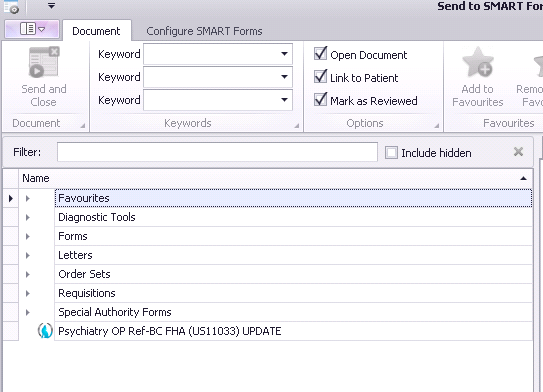Select the Special Authority Forms row
The height and width of the screenshot is (392, 543).
[x=293, y=312]
